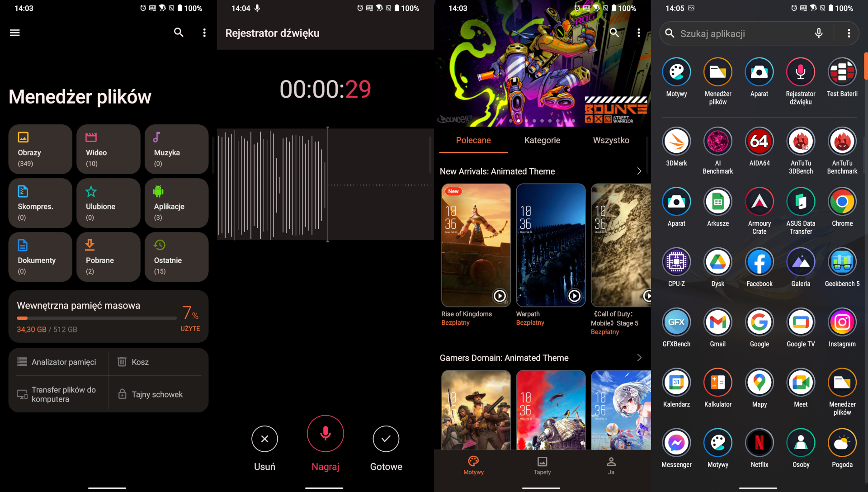Open Tajny schowek secure vault

156,394
